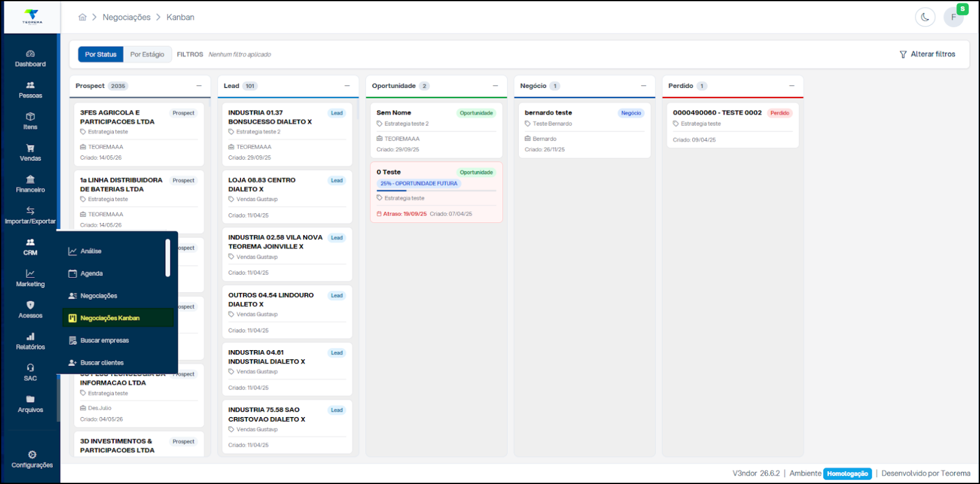Screen dimensions: 980x484
Task: Click Agenda calendar icon in submenu
Action: tap(73, 273)
